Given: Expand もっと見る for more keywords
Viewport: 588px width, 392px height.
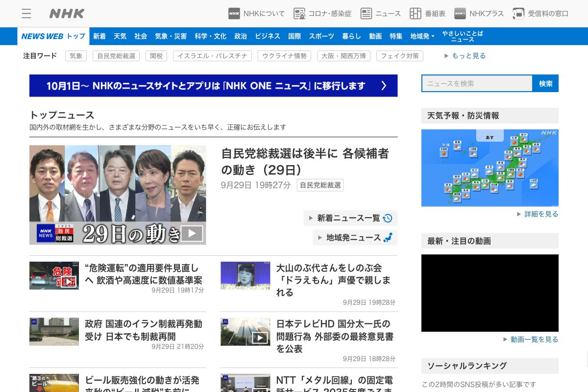Looking at the screenshot, I should (465, 56).
